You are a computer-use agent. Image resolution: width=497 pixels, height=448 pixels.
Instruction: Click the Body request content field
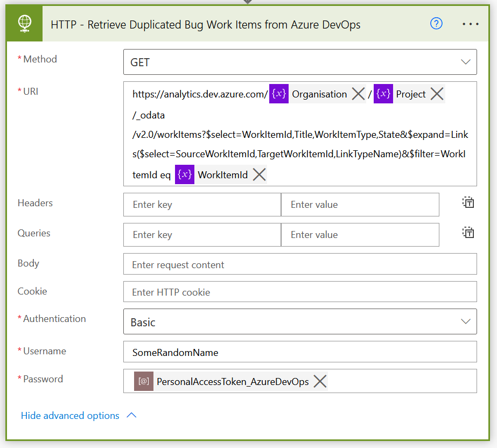300,264
